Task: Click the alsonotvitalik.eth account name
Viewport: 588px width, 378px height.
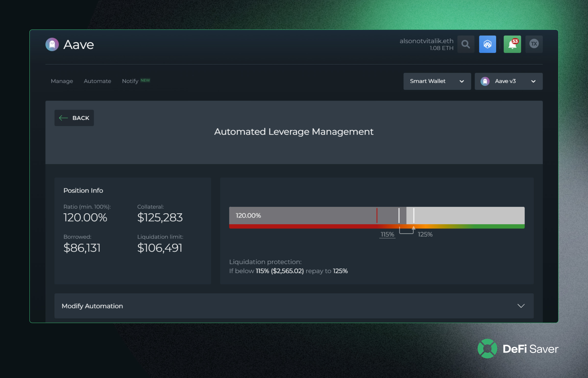Action: click(427, 41)
